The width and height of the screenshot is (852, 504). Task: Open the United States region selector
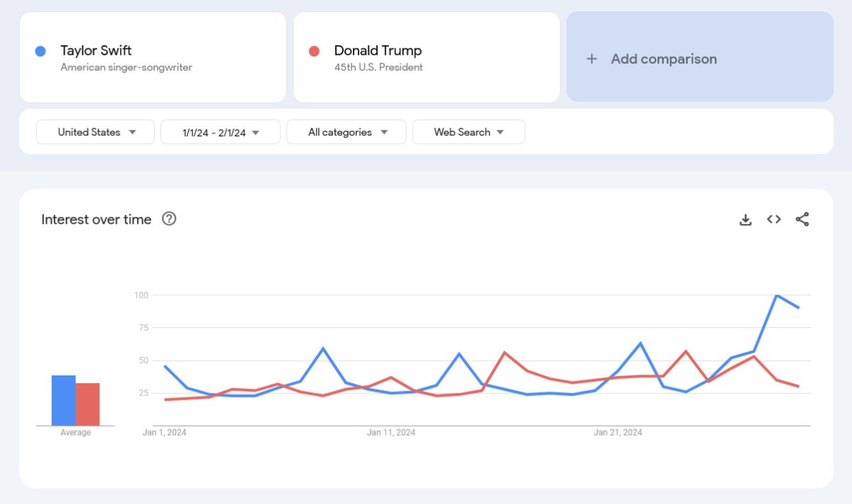point(94,131)
